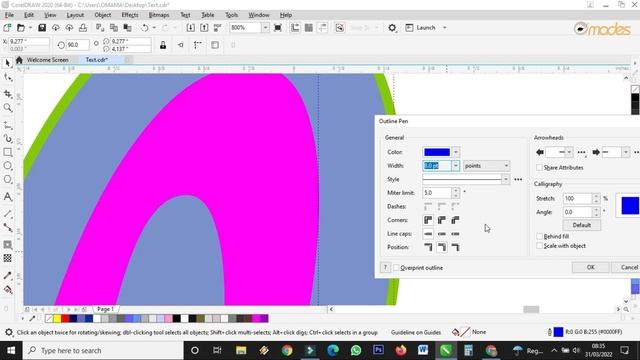
Task: Open the zoom level 800% dropdown
Action: [265, 28]
